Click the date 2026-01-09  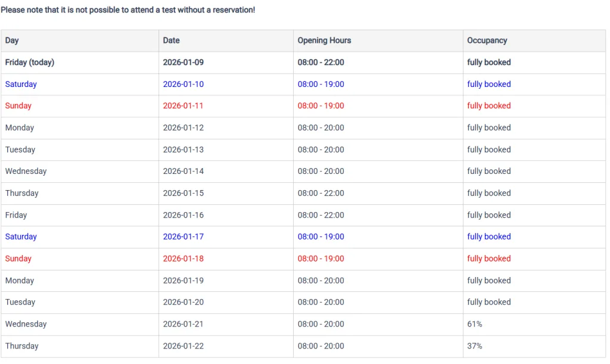pos(183,63)
